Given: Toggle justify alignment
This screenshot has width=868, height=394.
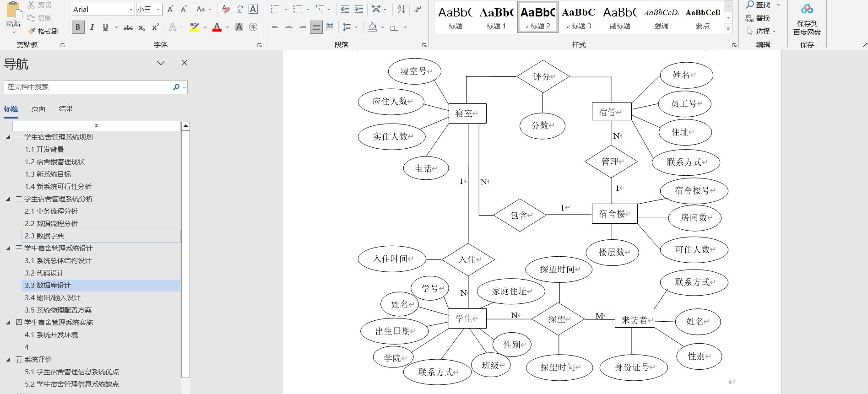Looking at the screenshot, I should tap(316, 27).
